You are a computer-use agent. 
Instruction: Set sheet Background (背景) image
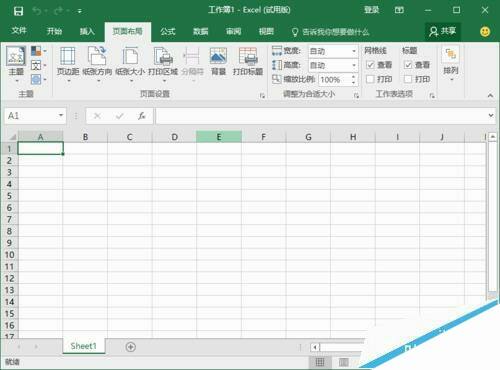(219, 62)
